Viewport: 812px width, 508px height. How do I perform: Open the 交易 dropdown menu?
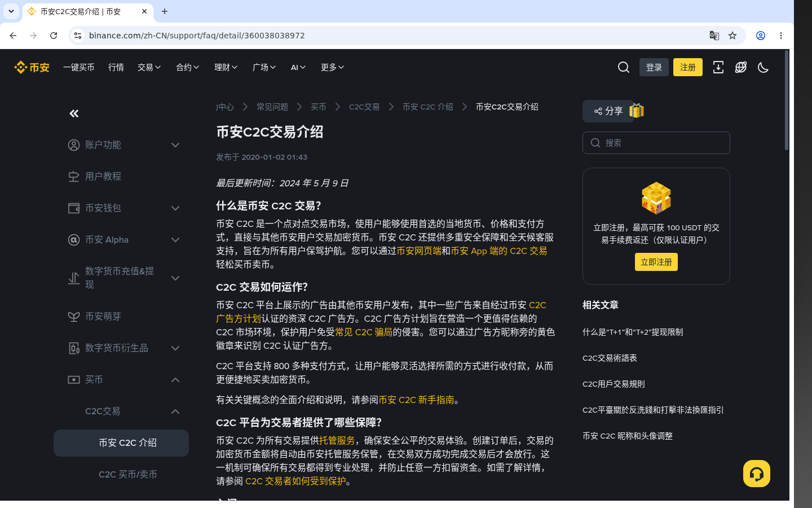point(149,67)
